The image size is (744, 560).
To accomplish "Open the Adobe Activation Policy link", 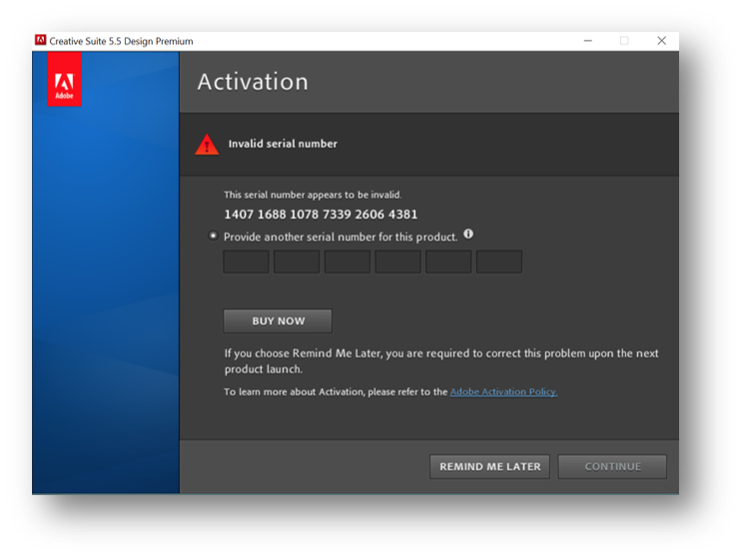I will pos(503,391).
